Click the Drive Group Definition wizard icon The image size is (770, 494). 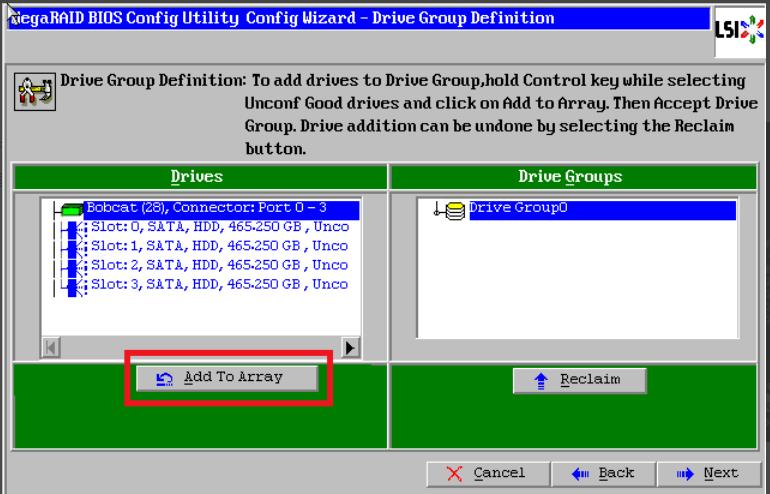35,91
